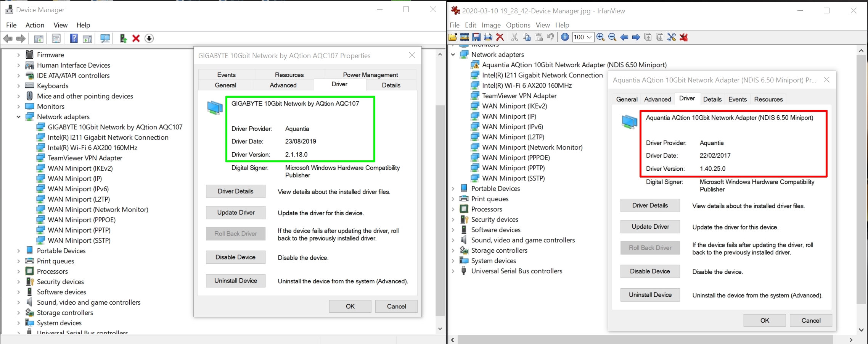
Task: Open the Properties toolbar icon in Device Manager
Action: coord(56,39)
